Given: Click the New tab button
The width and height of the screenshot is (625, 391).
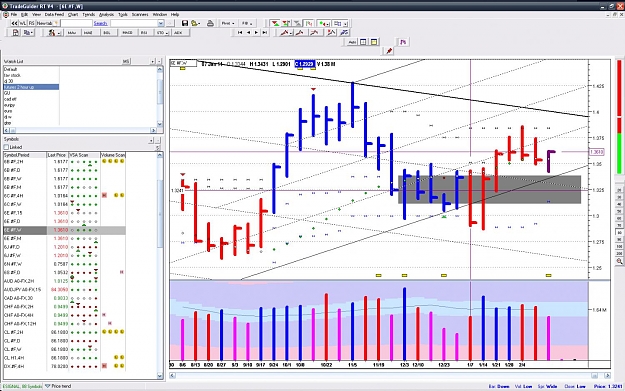Looking at the screenshot, I should click(47, 23).
